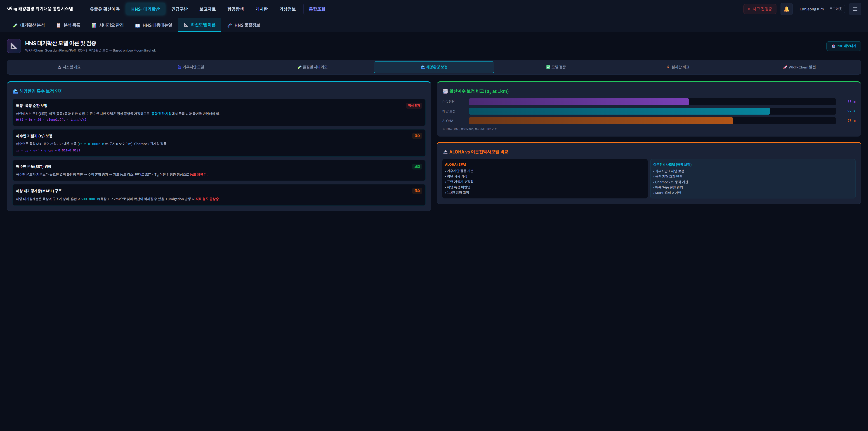Click the 모델 검증 tab
The height and width of the screenshot is (431, 868).
pyautogui.click(x=556, y=67)
